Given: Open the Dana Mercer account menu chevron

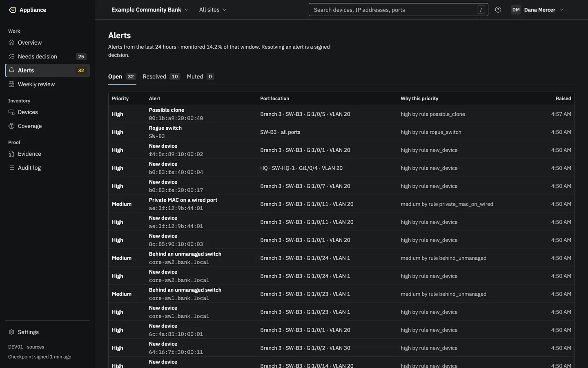Looking at the screenshot, I should click(x=562, y=10).
